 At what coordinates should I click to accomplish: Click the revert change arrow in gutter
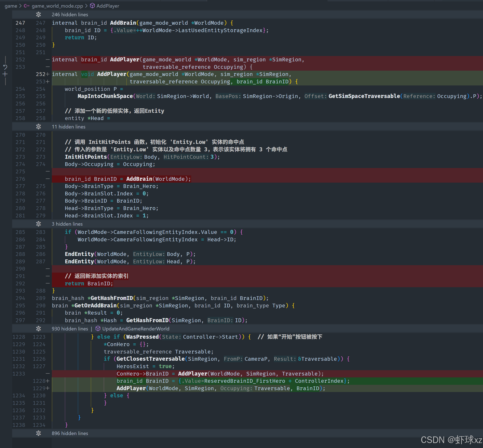(x=5, y=67)
